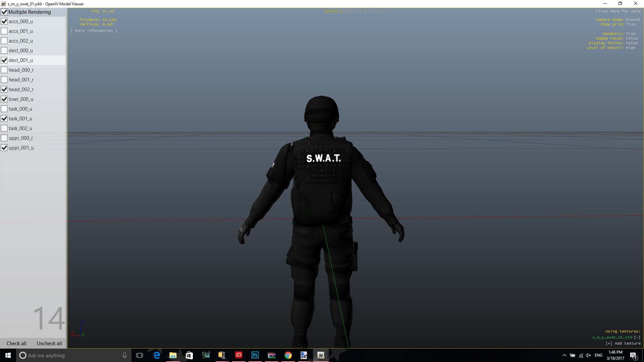
Task: Open the Paint-style image editor taskbar icon
Action: click(304, 355)
